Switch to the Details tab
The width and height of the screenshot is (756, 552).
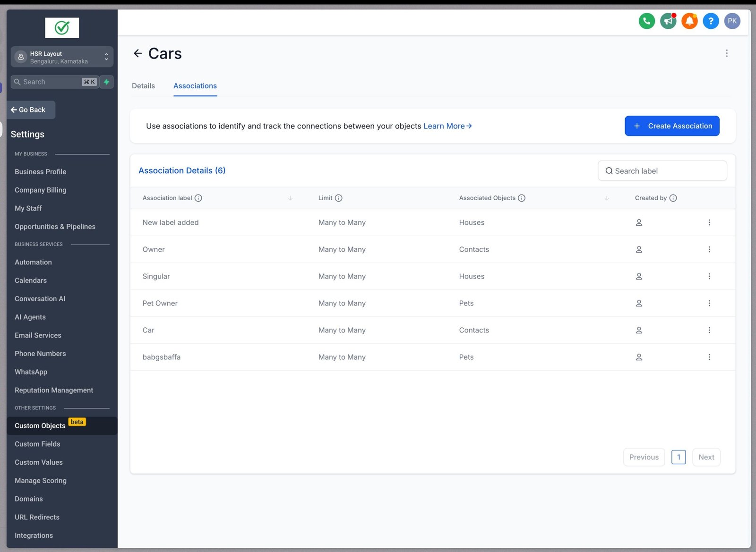click(x=143, y=86)
